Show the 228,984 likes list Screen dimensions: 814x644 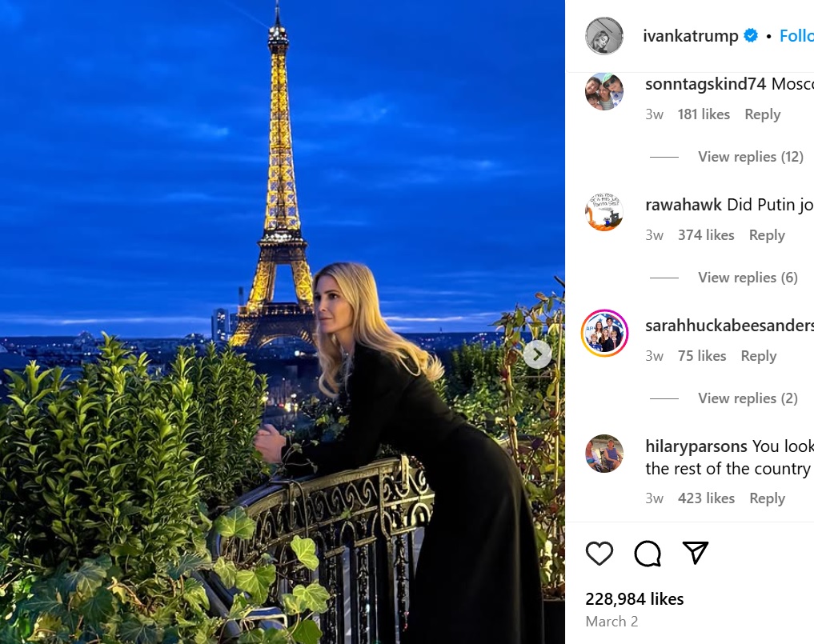click(635, 599)
